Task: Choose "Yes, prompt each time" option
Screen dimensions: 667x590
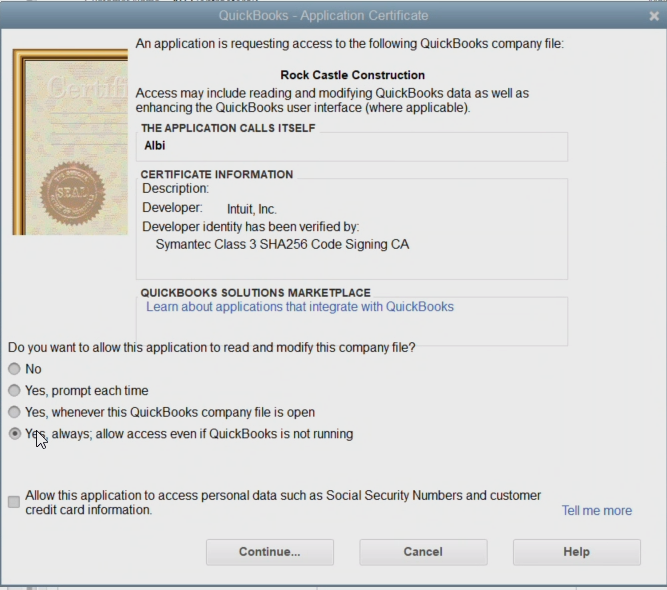Action: click(x=14, y=390)
